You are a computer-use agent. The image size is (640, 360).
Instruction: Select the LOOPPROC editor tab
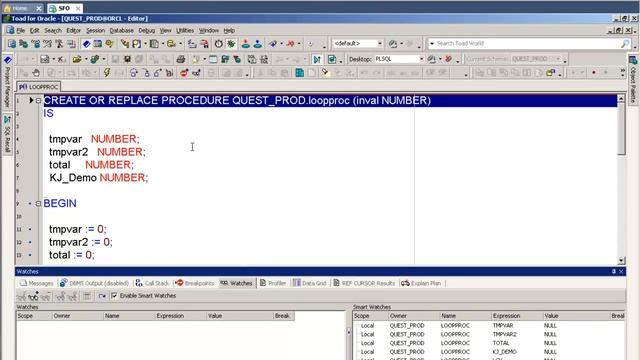coord(39,87)
